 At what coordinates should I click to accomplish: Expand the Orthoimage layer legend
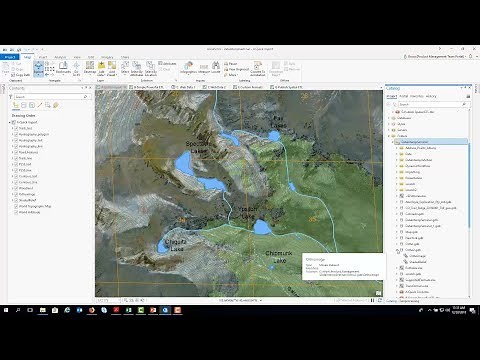pos(13,194)
